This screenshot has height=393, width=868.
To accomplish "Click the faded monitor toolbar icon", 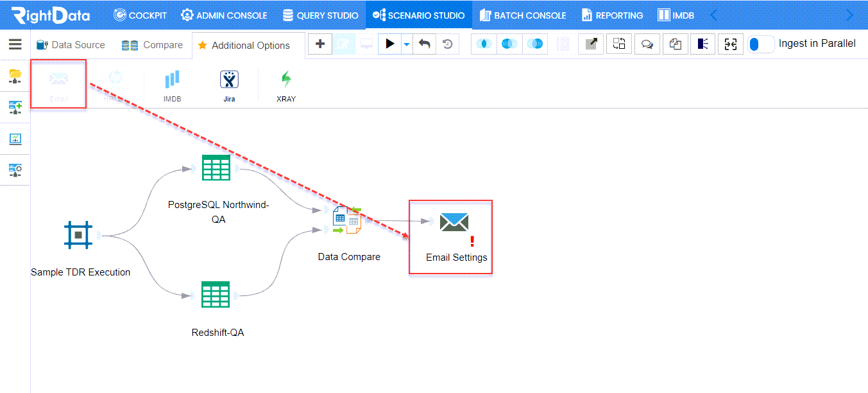I will (366, 44).
